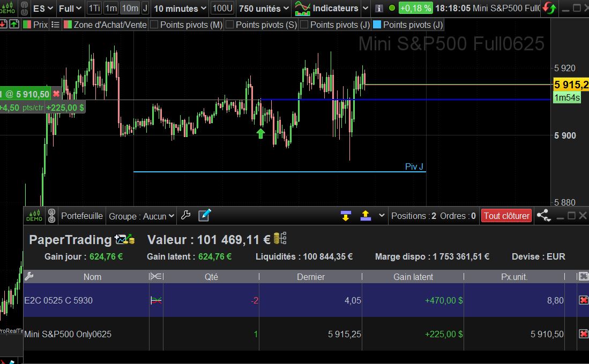Click the yellow up-arrow expand icon

[x=366, y=216]
